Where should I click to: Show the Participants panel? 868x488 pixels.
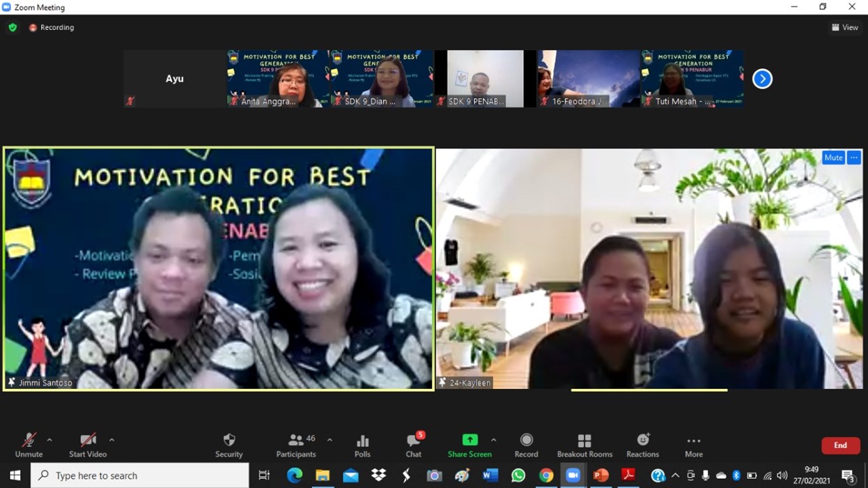[296, 445]
